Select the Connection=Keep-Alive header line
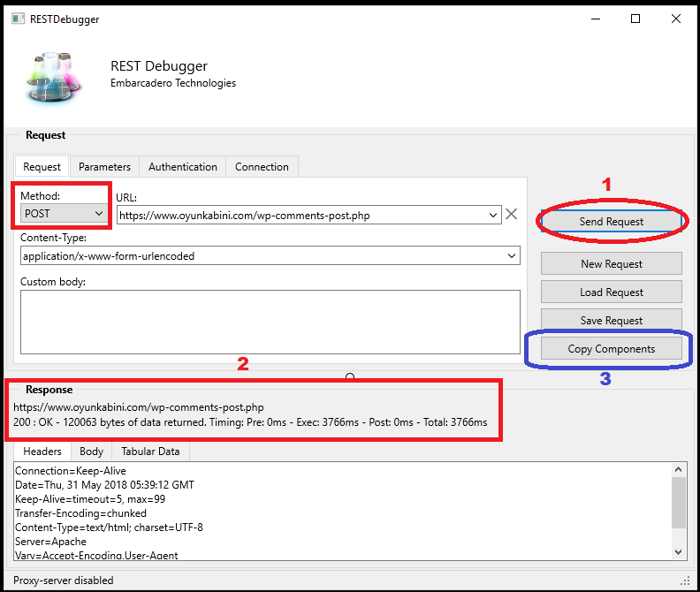The width and height of the screenshot is (700, 592). coord(71,471)
